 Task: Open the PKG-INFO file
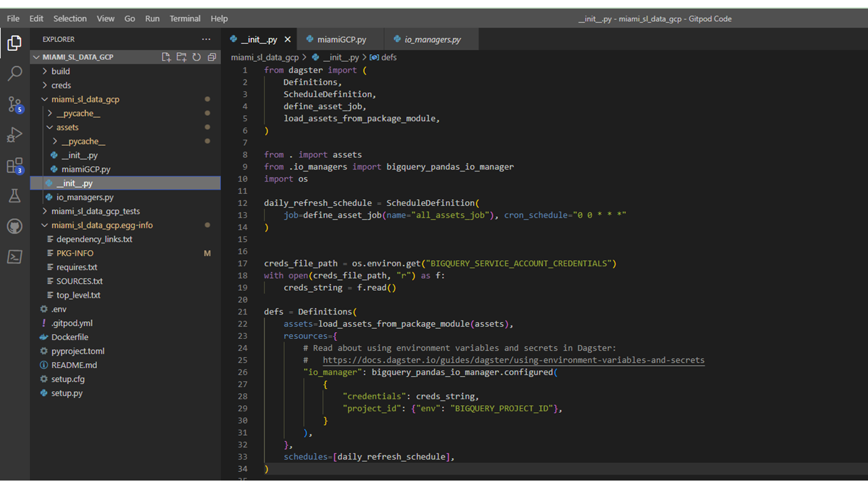[x=125, y=253]
